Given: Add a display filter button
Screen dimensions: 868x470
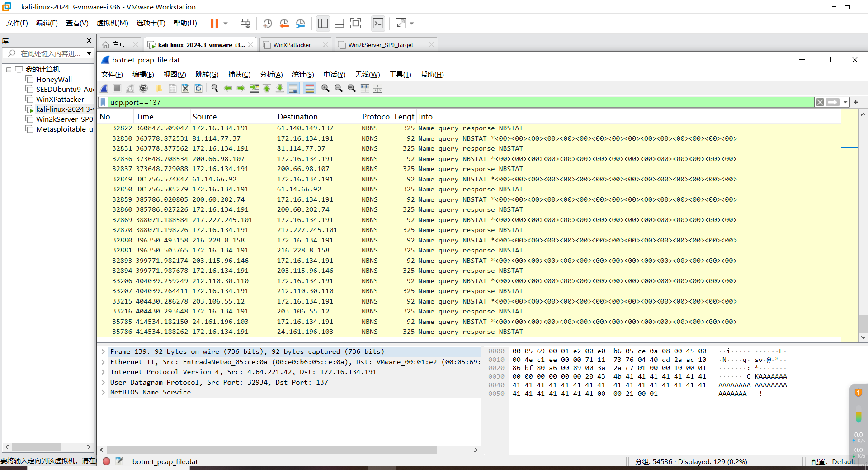Looking at the screenshot, I should click(856, 102).
